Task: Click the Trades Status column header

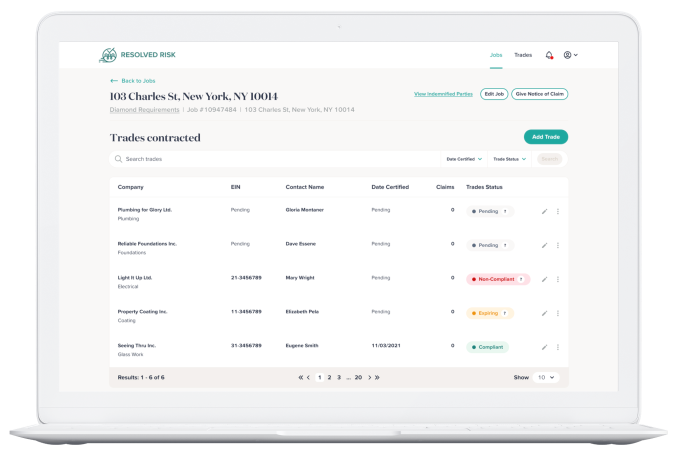Action: point(484,187)
